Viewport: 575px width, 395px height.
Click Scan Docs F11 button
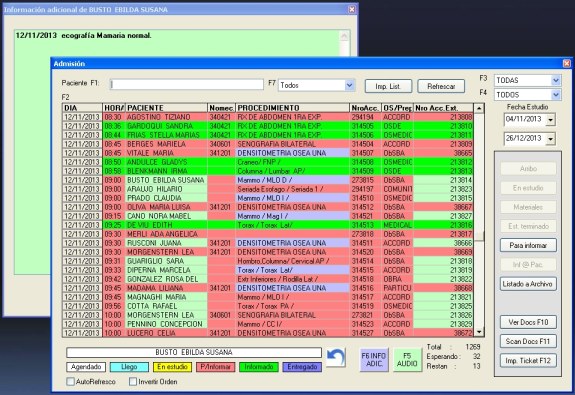click(528, 341)
